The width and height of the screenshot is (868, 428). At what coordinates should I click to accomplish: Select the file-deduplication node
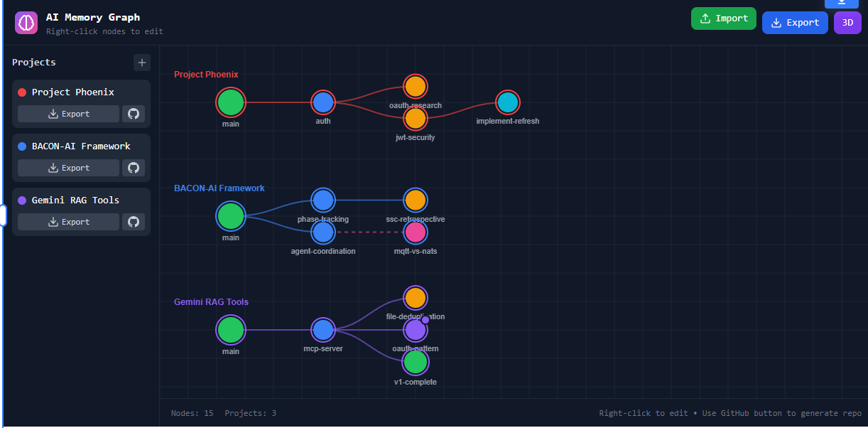pos(416,299)
